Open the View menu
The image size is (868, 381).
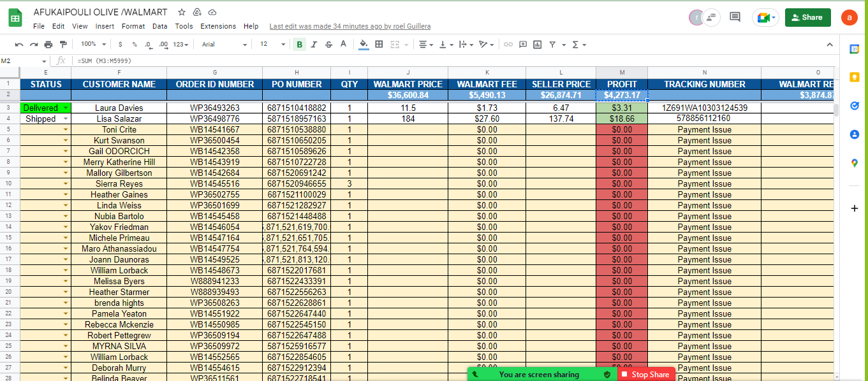80,26
